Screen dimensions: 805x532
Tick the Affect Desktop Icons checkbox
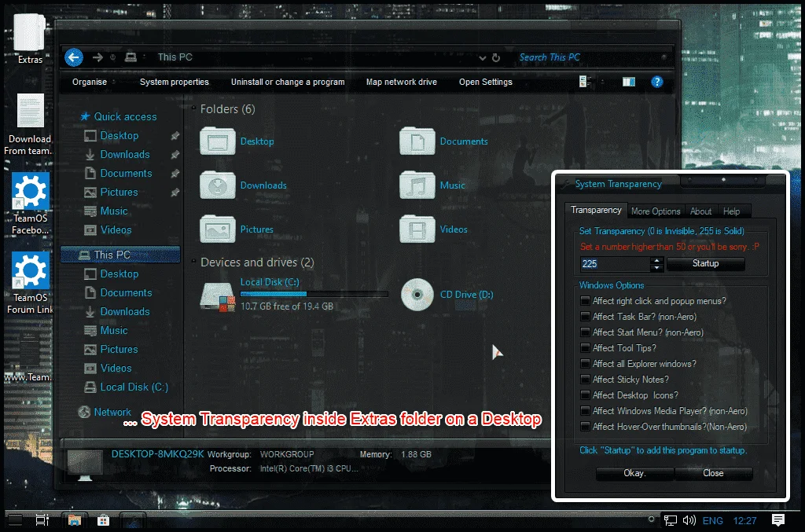pyautogui.click(x=585, y=395)
